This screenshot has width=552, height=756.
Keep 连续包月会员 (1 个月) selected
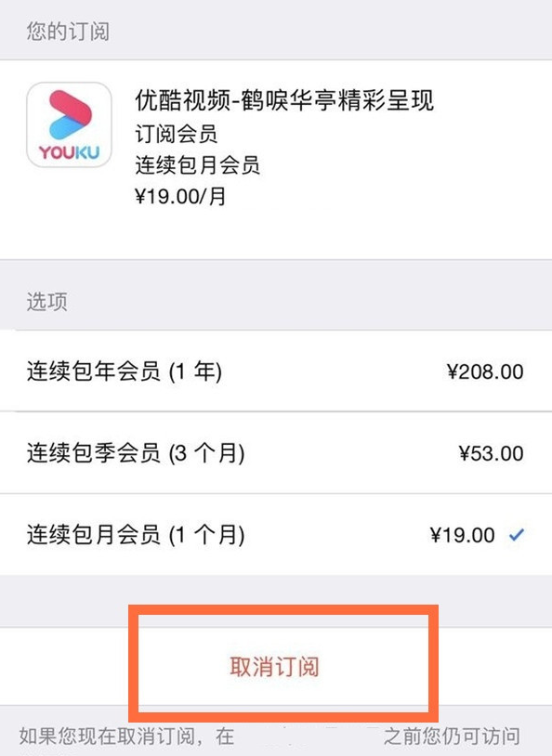tap(276, 535)
